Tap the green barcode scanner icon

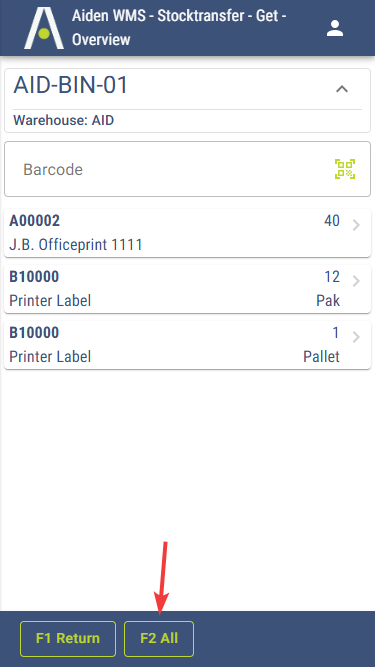click(345, 169)
